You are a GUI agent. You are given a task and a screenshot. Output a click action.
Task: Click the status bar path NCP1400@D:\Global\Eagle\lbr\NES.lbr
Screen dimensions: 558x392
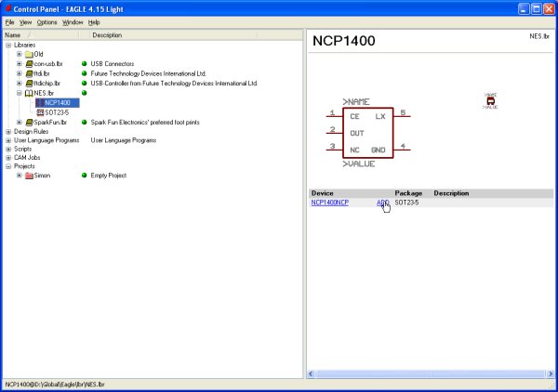(55, 385)
